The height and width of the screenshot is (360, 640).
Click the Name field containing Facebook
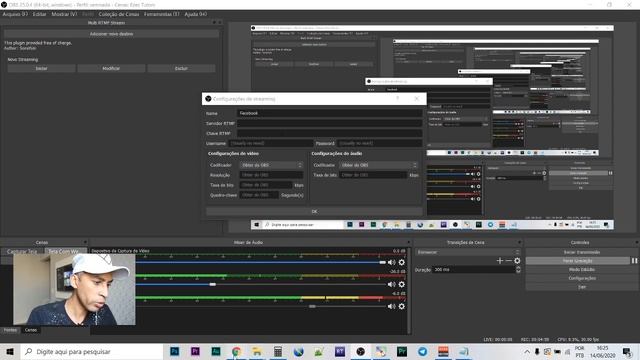click(x=329, y=113)
